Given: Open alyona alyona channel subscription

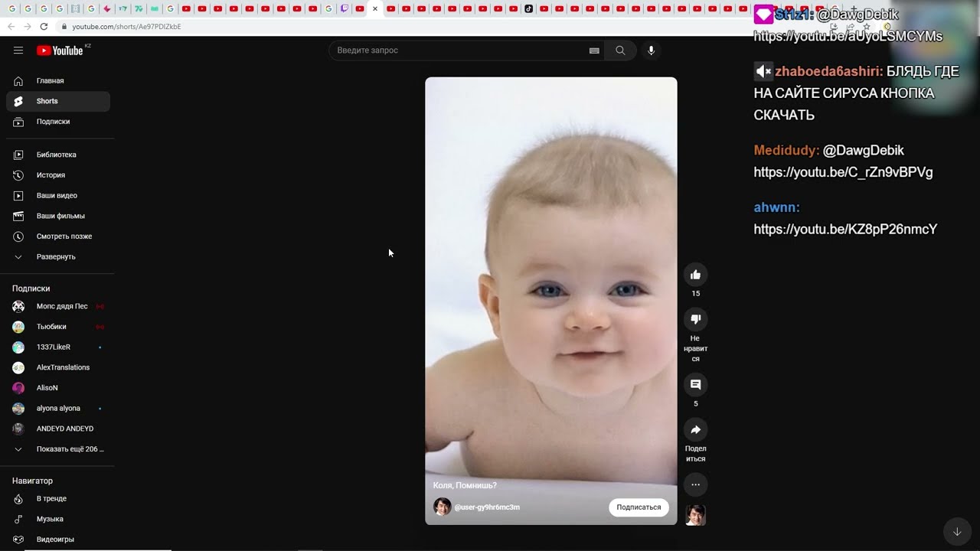Looking at the screenshot, I should coord(58,409).
